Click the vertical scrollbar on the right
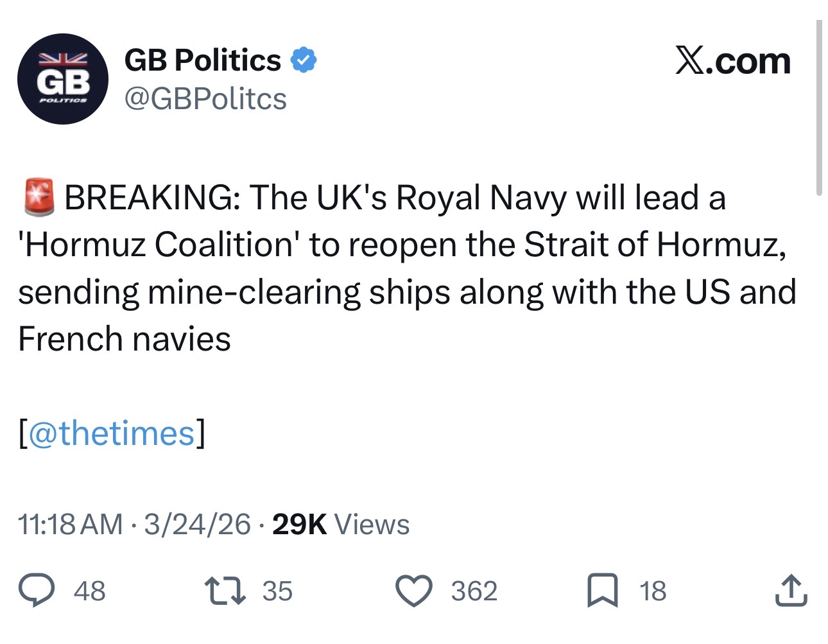Screen dimensions: 828x644 pos(819,107)
